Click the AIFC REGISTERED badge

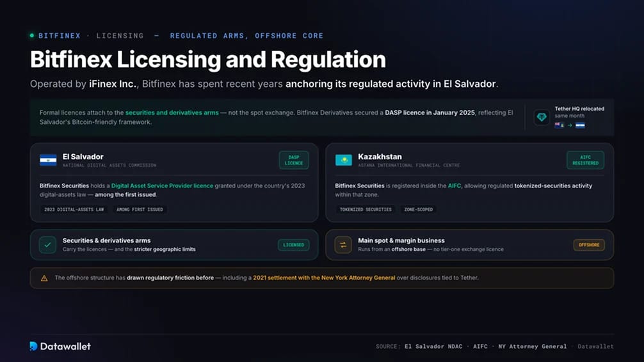tap(585, 160)
